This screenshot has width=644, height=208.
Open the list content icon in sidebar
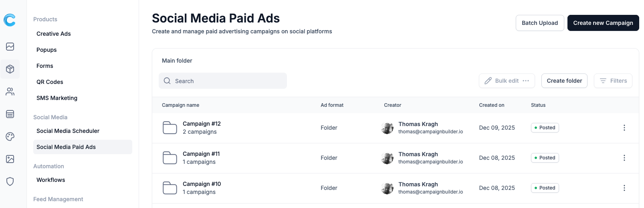point(10,114)
